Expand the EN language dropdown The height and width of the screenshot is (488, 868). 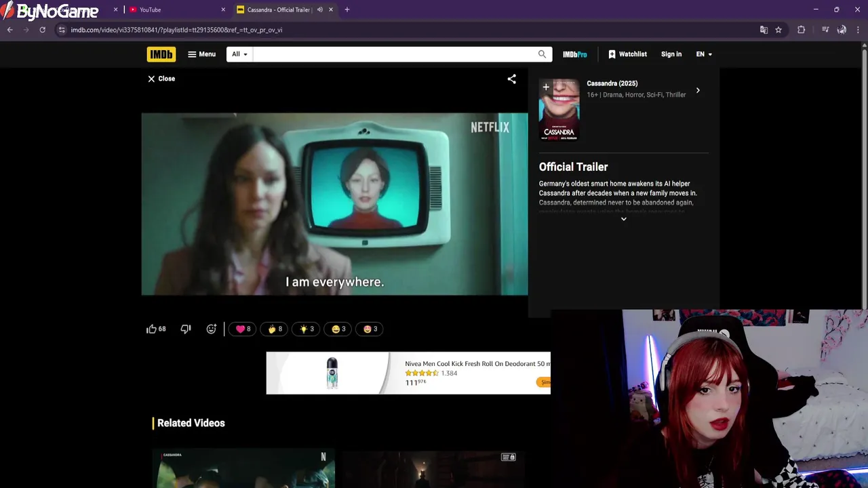(x=704, y=54)
